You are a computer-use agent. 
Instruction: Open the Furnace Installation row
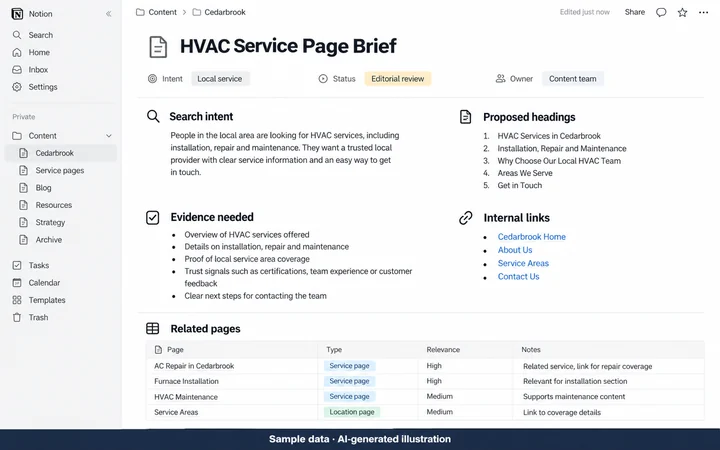click(186, 382)
